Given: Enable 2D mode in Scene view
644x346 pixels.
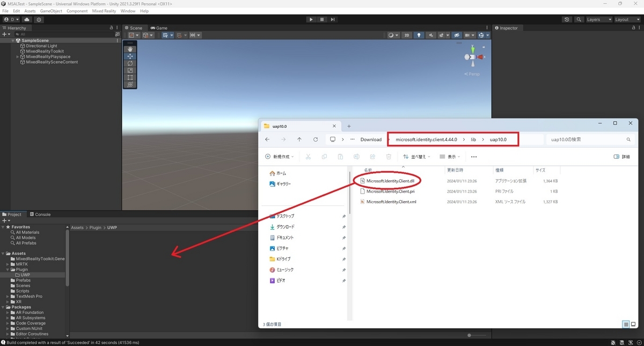Looking at the screenshot, I should 406,35.
